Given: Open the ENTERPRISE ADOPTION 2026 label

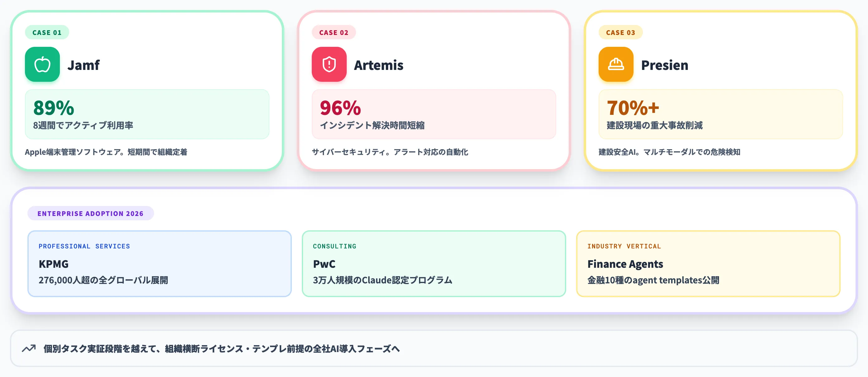Looking at the screenshot, I should (91, 213).
